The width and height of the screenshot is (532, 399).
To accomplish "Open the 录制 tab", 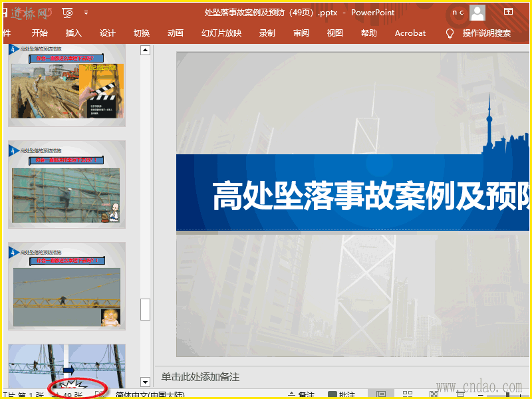I will point(267,33).
